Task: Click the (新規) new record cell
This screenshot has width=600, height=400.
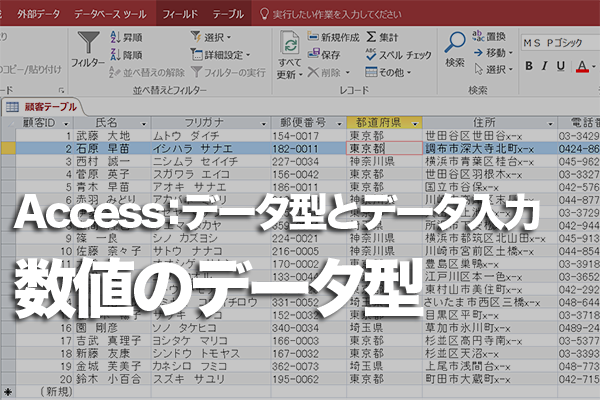Action: point(44,392)
